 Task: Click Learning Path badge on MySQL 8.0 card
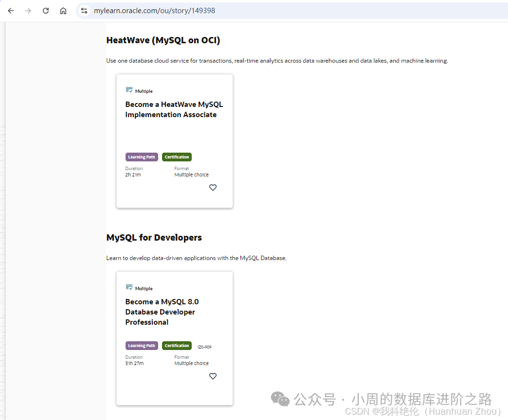point(142,346)
